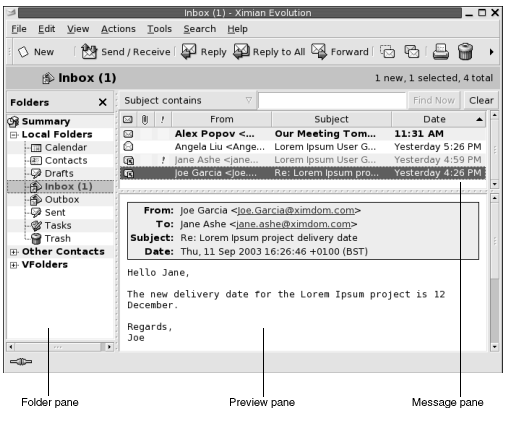Click the Copy message to folder icon
Image resolution: width=509 pixels, height=421 pixels.
(412, 52)
